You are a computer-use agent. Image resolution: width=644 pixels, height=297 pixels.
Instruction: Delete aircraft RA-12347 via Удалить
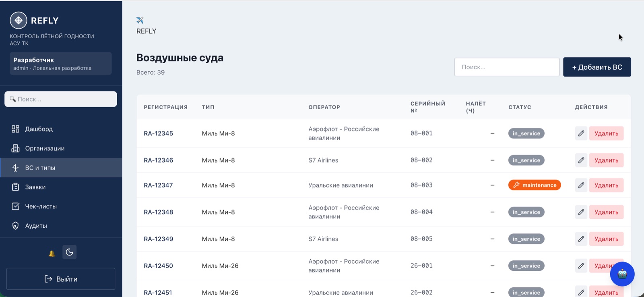point(606,185)
